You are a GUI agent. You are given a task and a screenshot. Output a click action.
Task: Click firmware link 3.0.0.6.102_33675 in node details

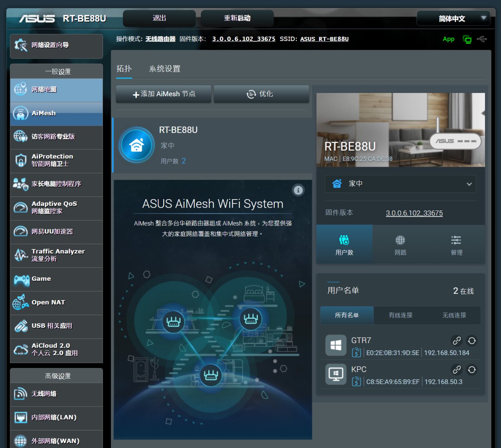click(414, 213)
